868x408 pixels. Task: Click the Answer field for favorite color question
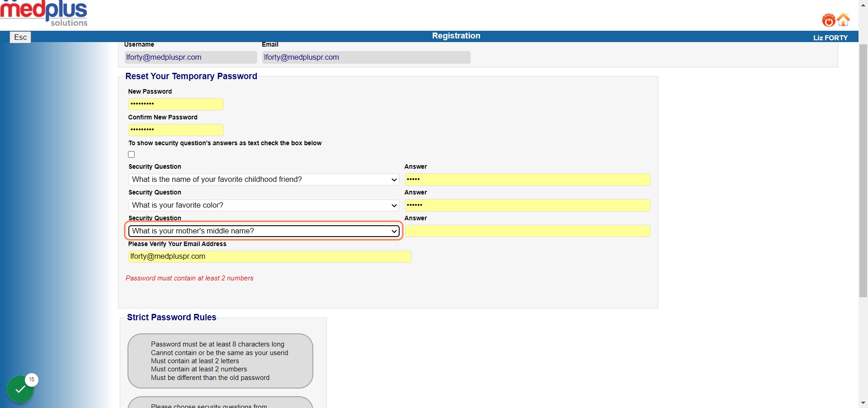click(528, 205)
